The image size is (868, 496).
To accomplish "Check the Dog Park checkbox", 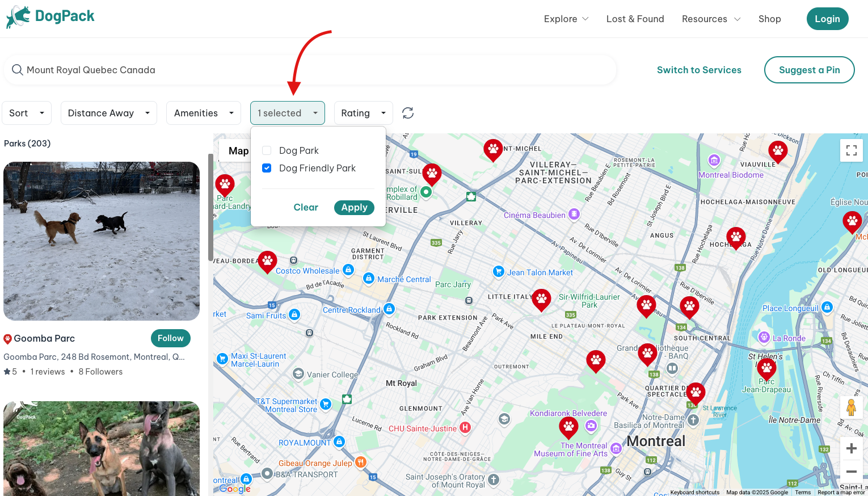I will 267,150.
